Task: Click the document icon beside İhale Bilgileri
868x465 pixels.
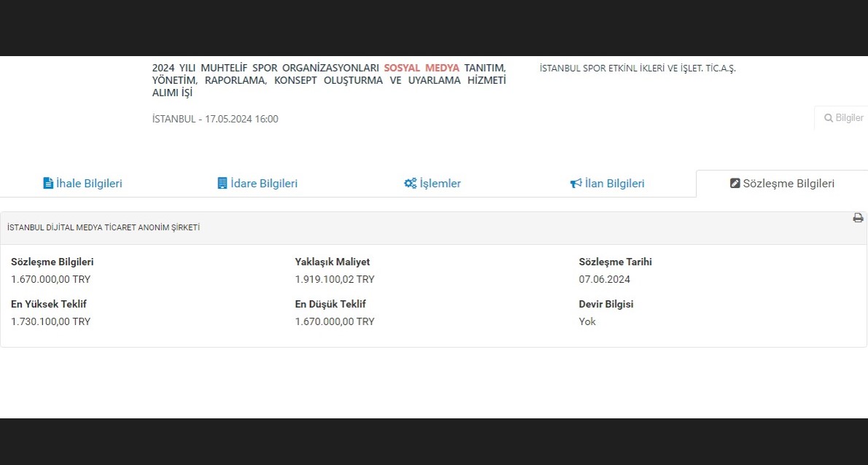Action: [x=48, y=184]
